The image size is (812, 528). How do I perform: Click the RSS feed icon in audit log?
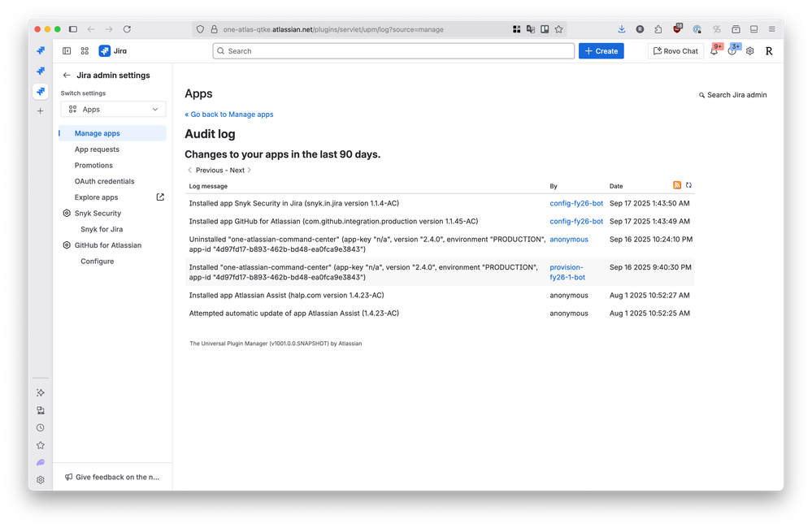[677, 185]
